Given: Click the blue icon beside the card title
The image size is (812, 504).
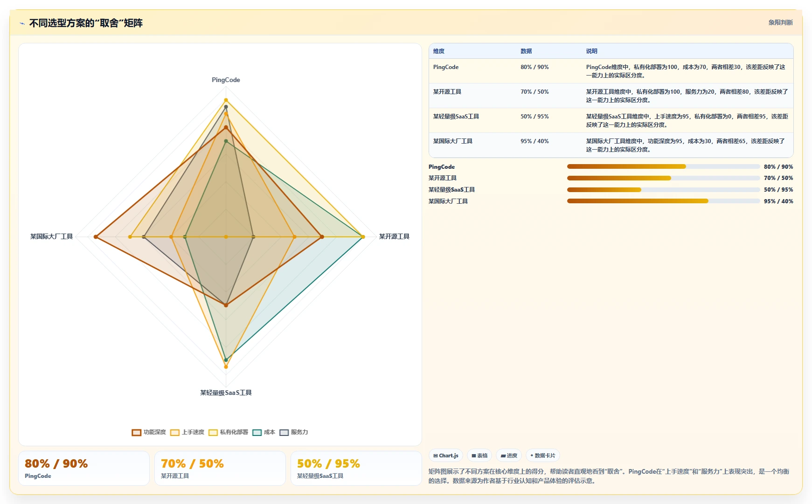Looking at the screenshot, I should point(22,23).
